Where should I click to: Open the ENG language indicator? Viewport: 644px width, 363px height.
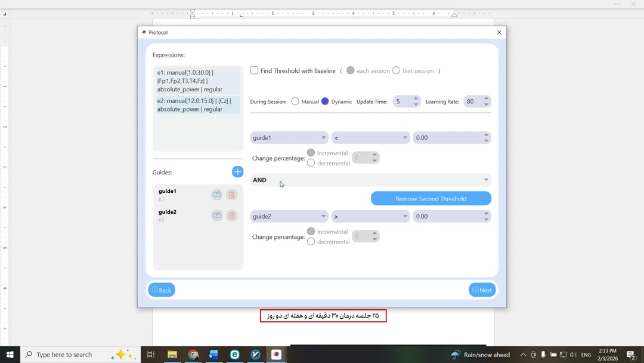pyautogui.click(x=586, y=355)
